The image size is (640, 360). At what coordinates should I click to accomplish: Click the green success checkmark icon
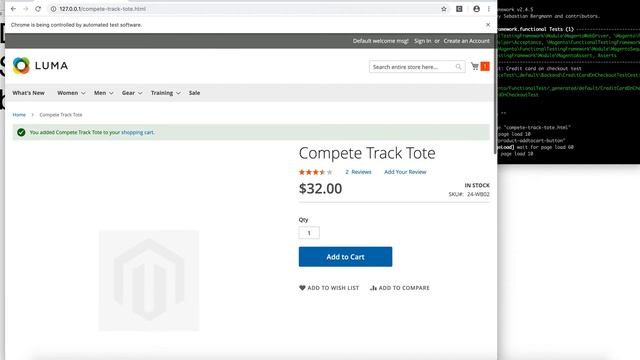(21, 132)
